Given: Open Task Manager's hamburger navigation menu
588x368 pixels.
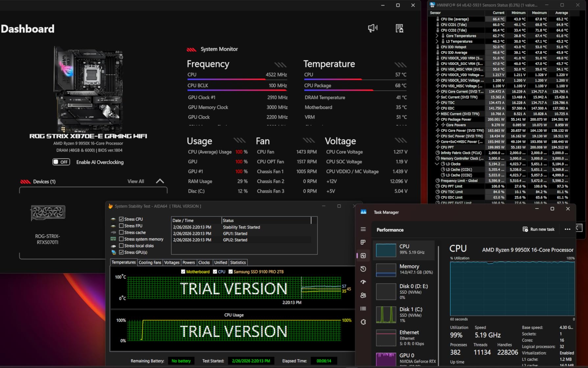Looking at the screenshot, I should 363,229.
